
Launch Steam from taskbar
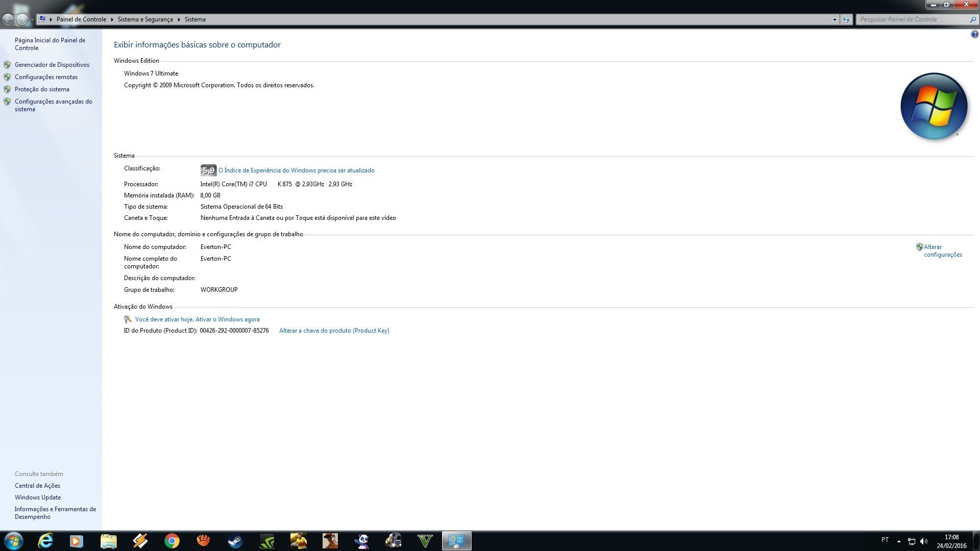[x=235, y=541]
